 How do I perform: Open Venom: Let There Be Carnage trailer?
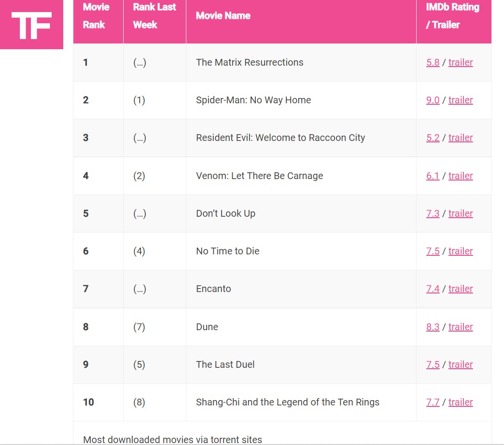tap(461, 176)
